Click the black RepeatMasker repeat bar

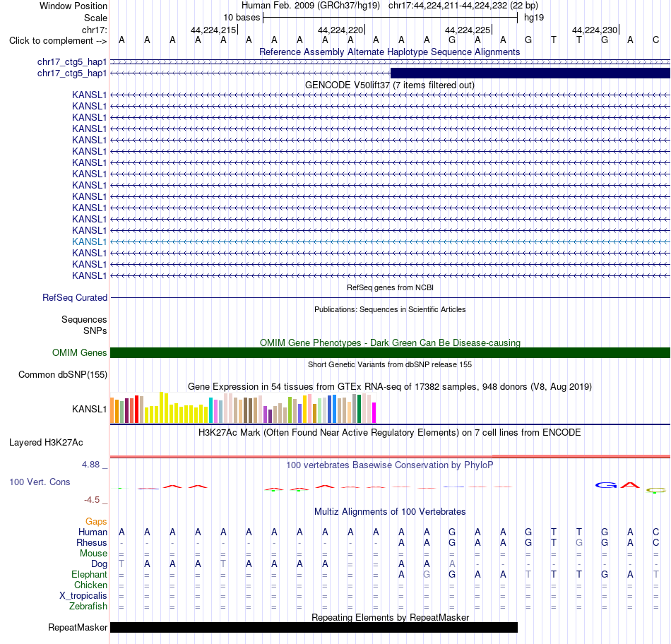314,627
